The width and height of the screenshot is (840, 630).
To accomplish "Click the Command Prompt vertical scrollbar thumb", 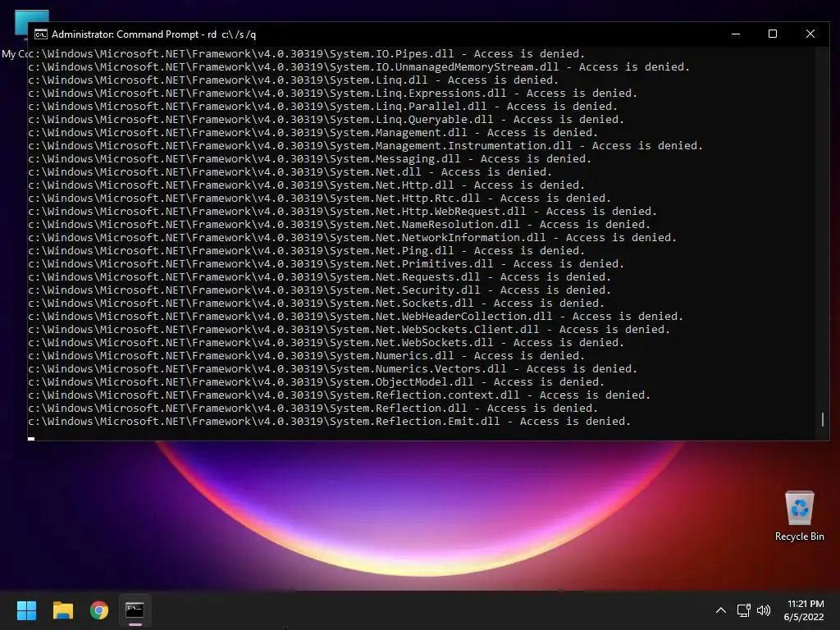I will coord(823,419).
